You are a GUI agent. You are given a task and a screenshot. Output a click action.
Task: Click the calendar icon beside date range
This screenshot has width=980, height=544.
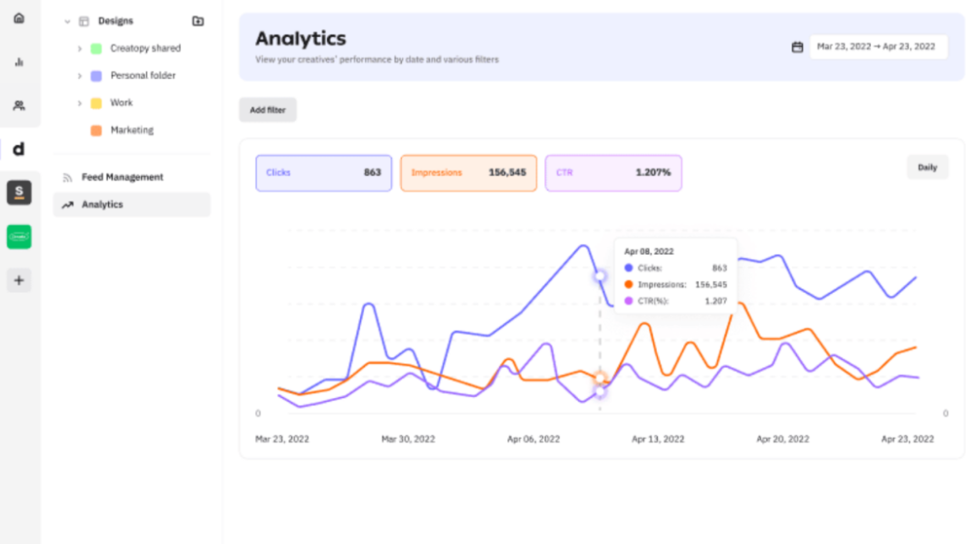coord(798,47)
